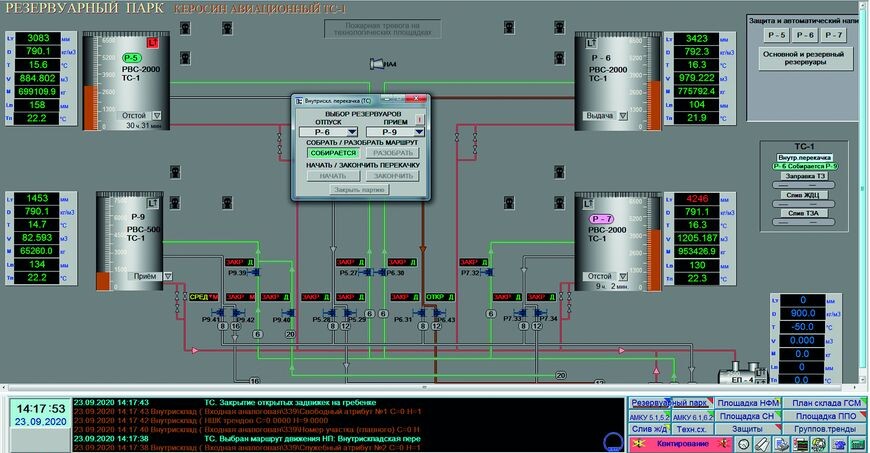Click the P5.28 valve symbol
The width and height of the screenshot is (870, 453).
[331, 313]
